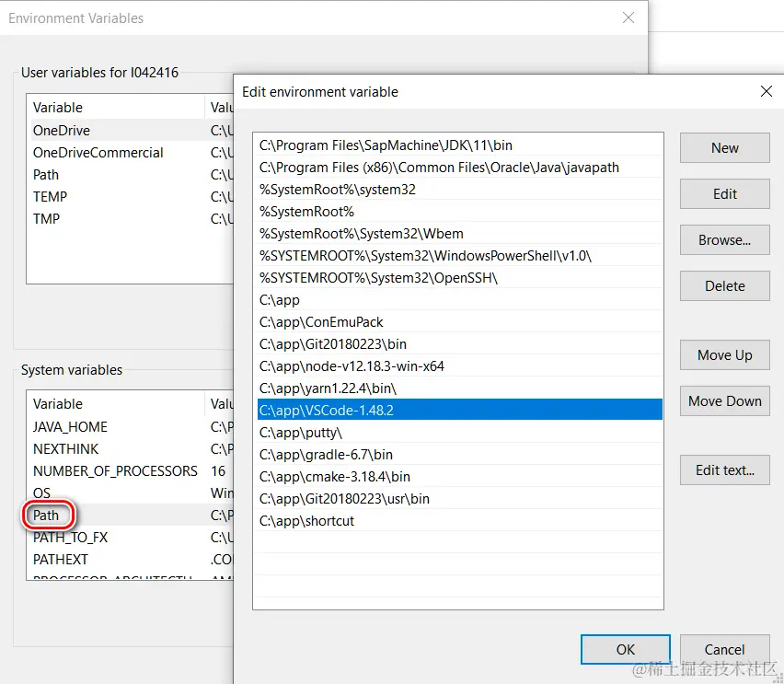784x684 pixels.
Task: Select the C:\app entry
Action: tap(459, 300)
